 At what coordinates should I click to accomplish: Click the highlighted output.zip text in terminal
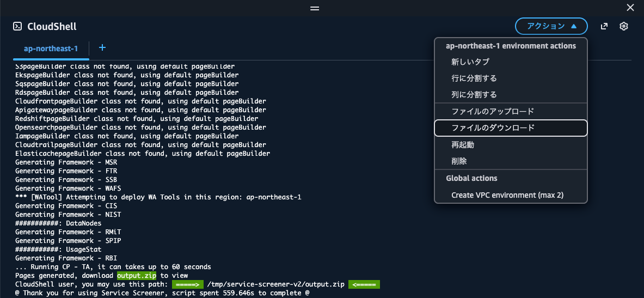[137, 276]
